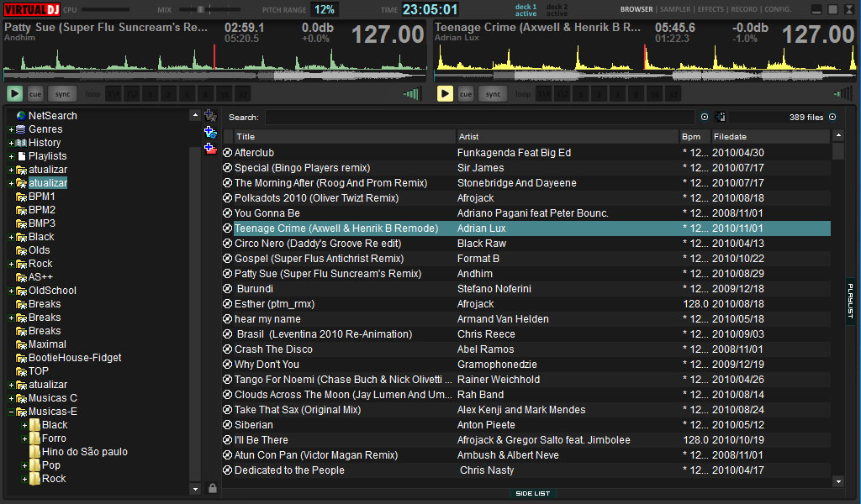Expand the highlighted atualizar folder
861x504 pixels.
11,183
